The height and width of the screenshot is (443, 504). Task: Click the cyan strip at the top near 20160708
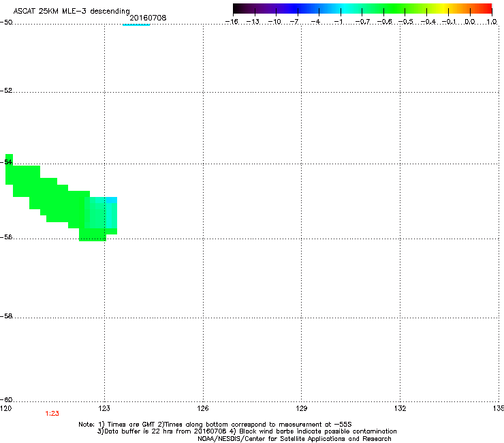pos(136,25)
